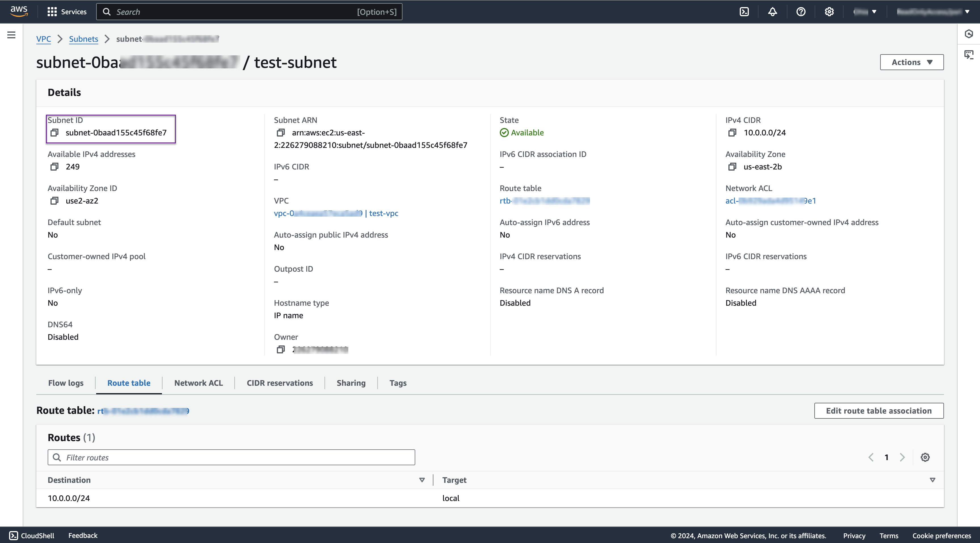Click the AWS top Search field
Image resolution: width=980 pixels, height=543 pixels.
249,12
